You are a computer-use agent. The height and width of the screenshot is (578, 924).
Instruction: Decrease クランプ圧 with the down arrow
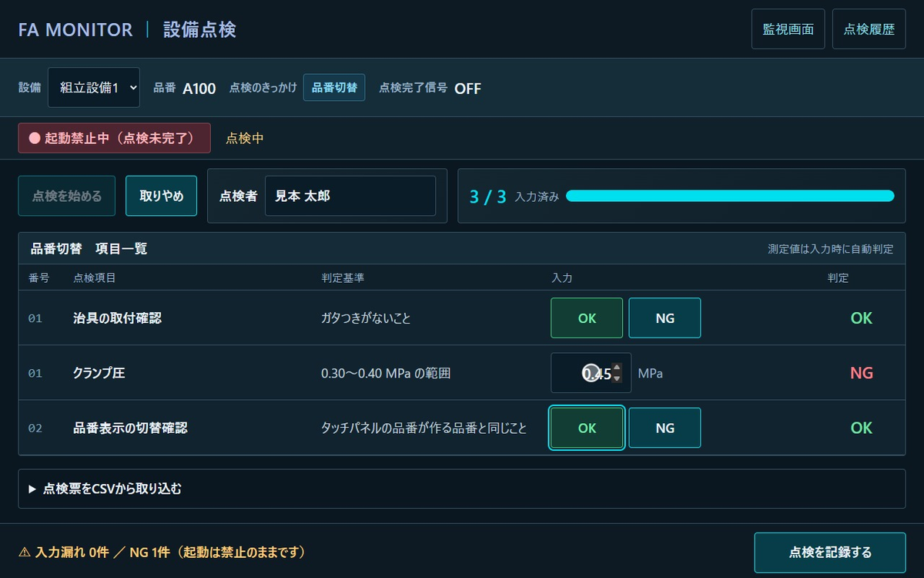click(x=616, y=378)
